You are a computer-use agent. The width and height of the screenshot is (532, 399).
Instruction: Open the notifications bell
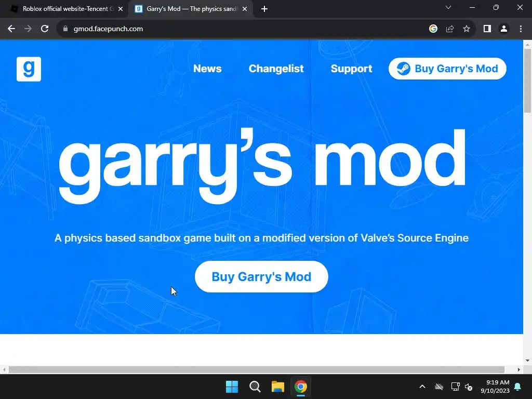pos(518,387)
